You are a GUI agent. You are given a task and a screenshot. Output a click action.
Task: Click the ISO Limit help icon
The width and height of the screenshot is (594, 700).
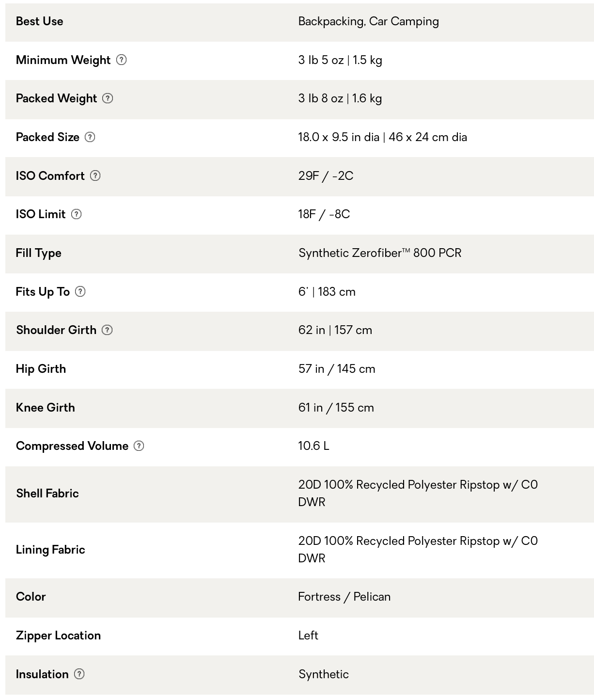click(x=76, y=214)
